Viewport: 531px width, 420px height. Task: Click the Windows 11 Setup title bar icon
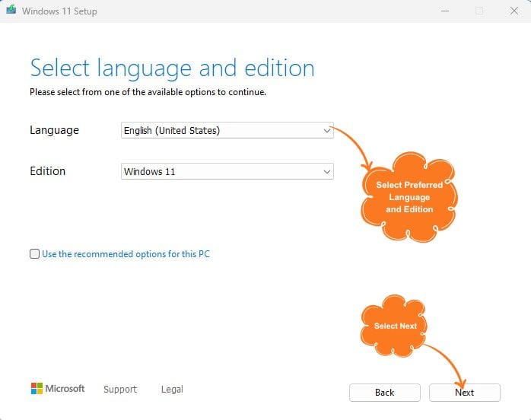point(11,9)
